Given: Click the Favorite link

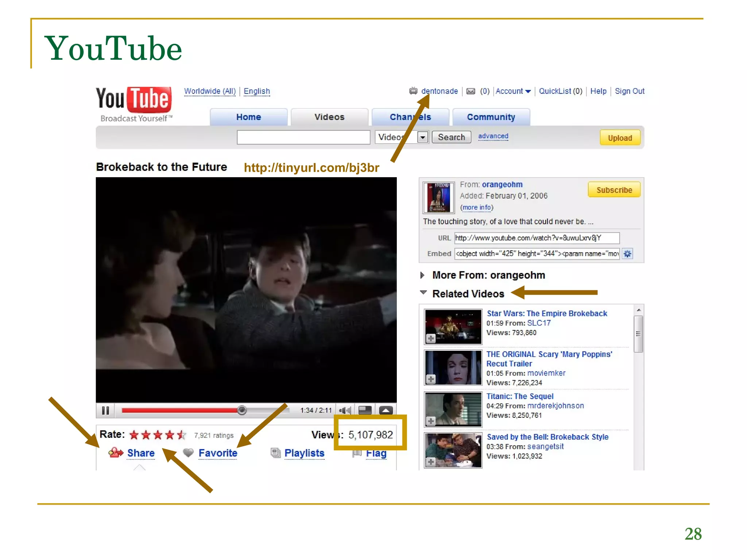Looking at the screenshot, I should click(x=218, y=453).
